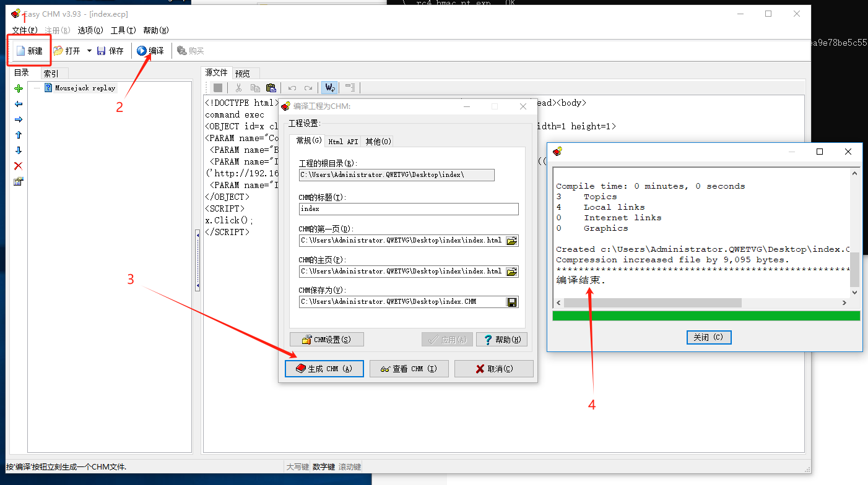This screenshot has height=485, width=868.
Task: Select the 其他(O) tab
Action: pos(378,142)
